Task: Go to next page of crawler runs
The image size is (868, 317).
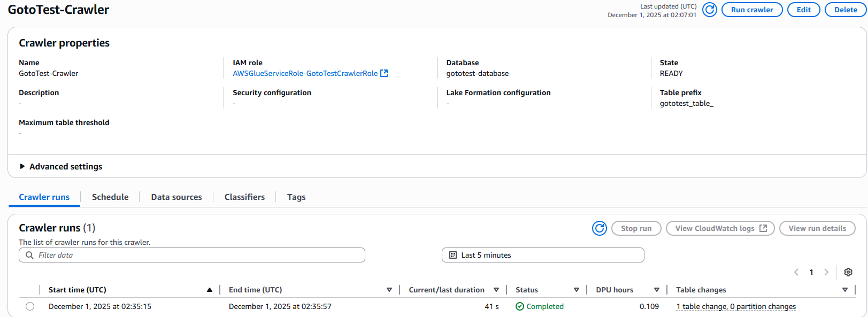Action: (x=826, y=272)
